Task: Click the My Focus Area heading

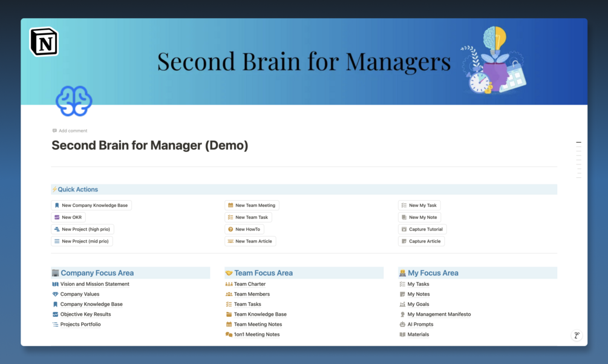Action: [x=433, y=273]
